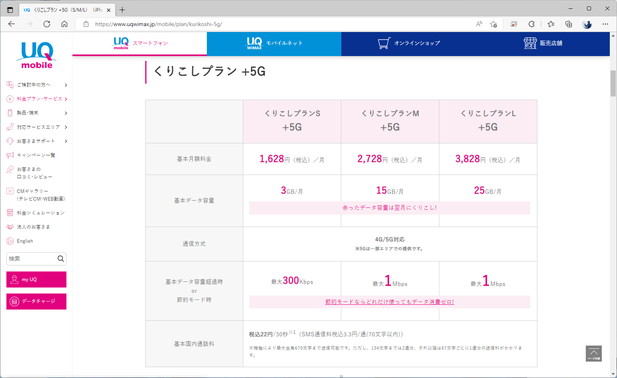Click the UQ mobile logo

coord(36,55)
